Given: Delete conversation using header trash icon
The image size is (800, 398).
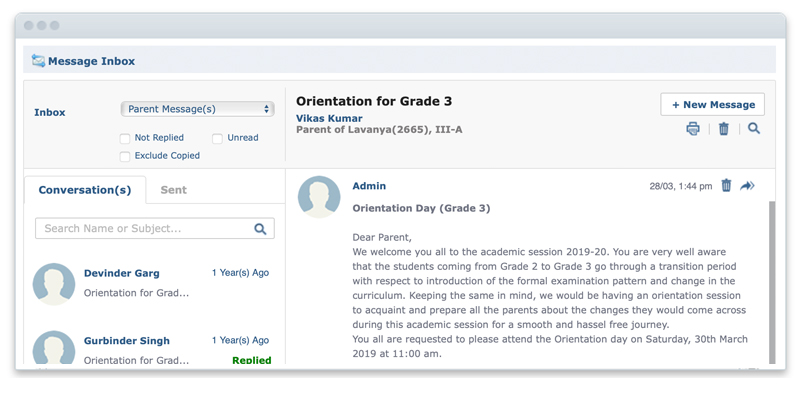Looking at the screenshot, I should [x=723, y=129].
